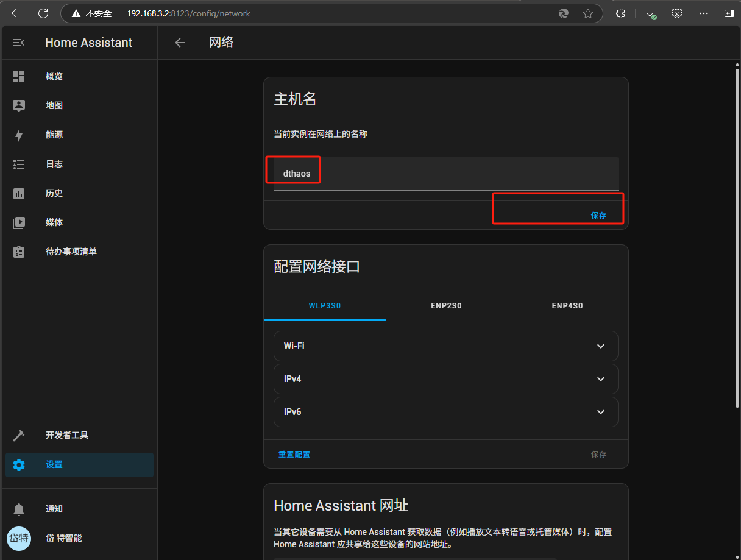This screenshot has width=741, height=560.
Task: Open the 概览 overview dashboard icon
Action: pos(19,76)
